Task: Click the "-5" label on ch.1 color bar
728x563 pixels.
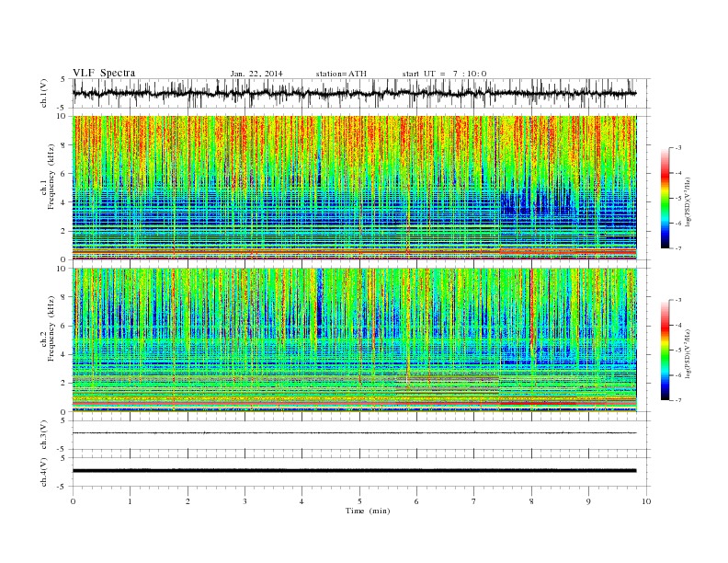Action: 678,199
